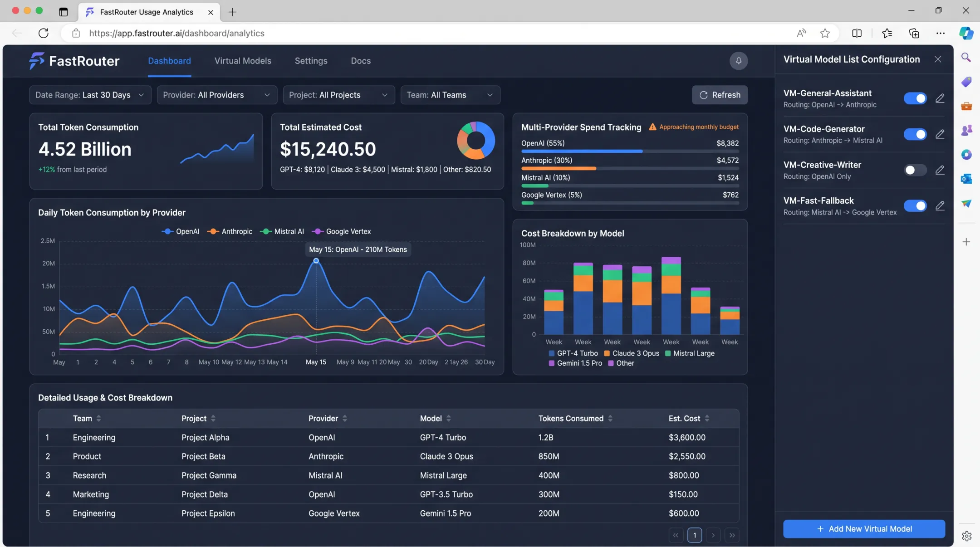980x547 pixels.
Task: Jump to last page in table pagination
Action: [x=732, y=535]
